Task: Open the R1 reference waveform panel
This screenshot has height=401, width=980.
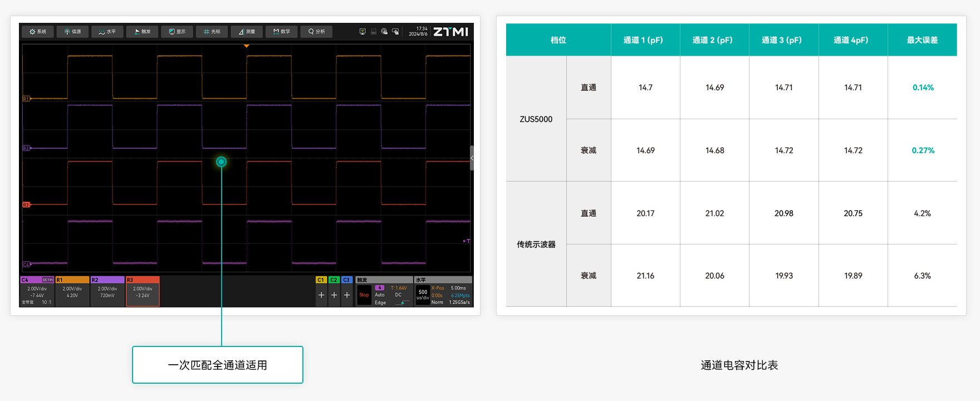Action: click(72, 291)
